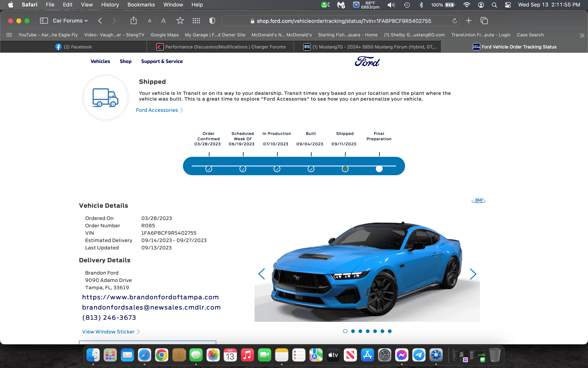Click Final Preparation progress dot
Screen dimensions: 588x368
pos(379,169)
